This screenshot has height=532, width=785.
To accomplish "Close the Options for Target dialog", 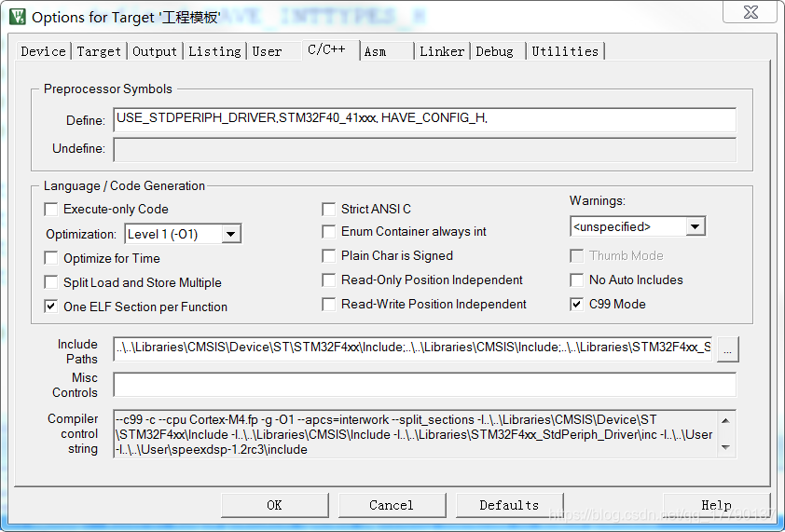I will 750,12.
